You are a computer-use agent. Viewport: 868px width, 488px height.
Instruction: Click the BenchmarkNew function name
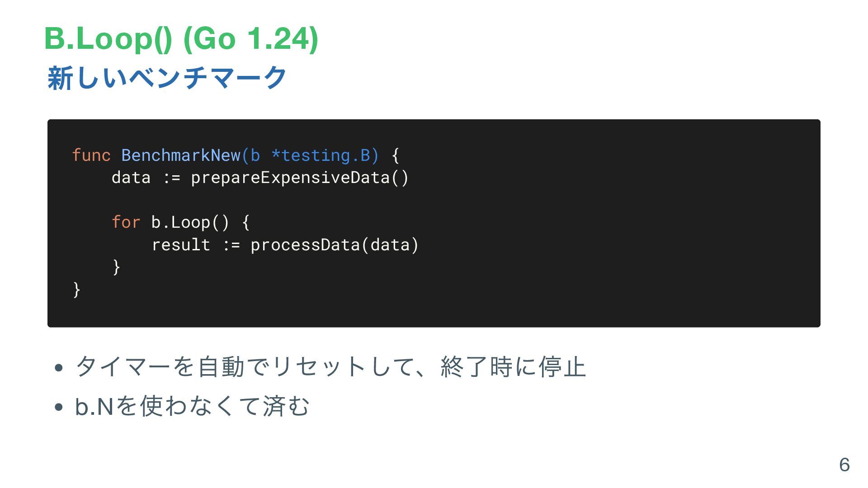tap(181, 155)
